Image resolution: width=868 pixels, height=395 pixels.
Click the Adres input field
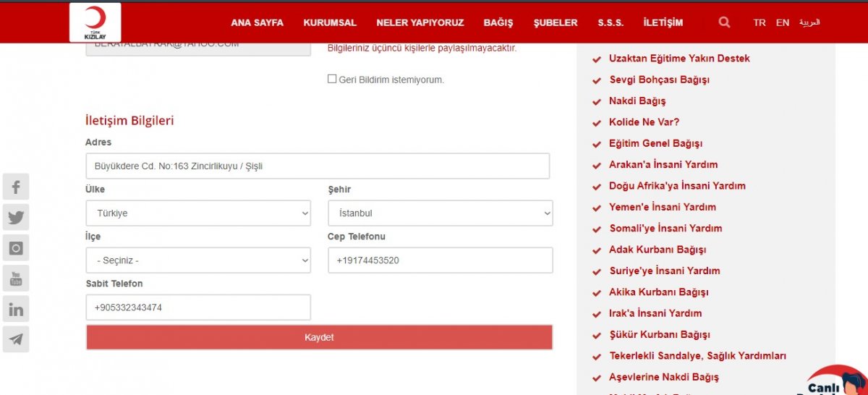point(318,166)
